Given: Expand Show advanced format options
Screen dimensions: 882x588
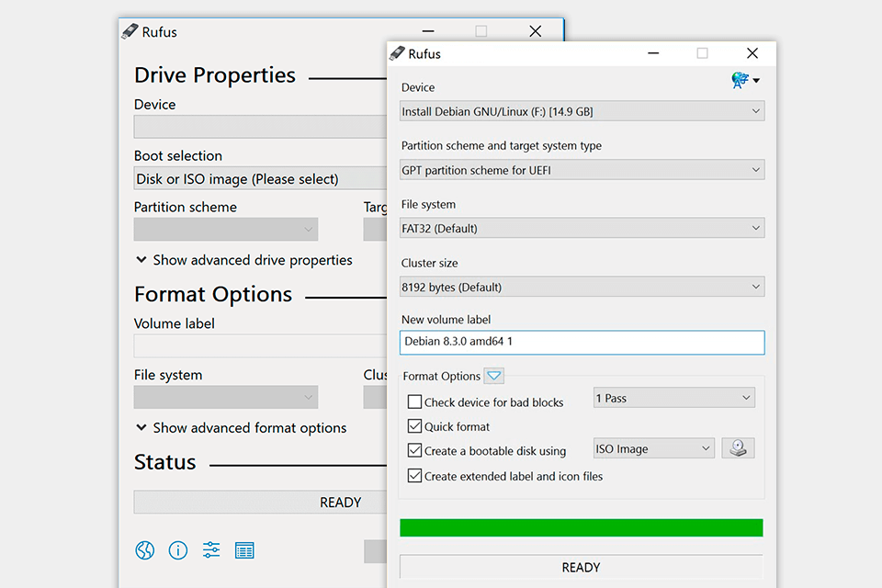Looking at the screenshot, I should click(242, 427).
